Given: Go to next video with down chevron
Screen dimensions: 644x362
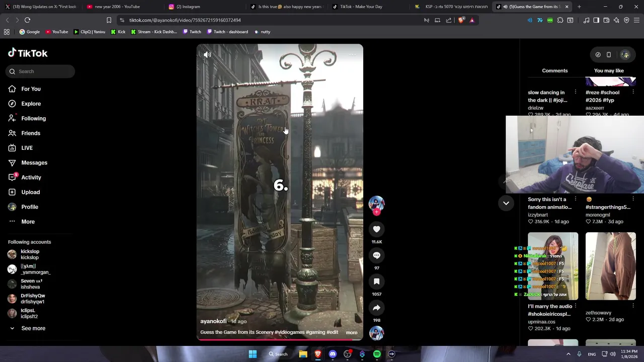Looking at the screenshot, I should click(506, 203).
